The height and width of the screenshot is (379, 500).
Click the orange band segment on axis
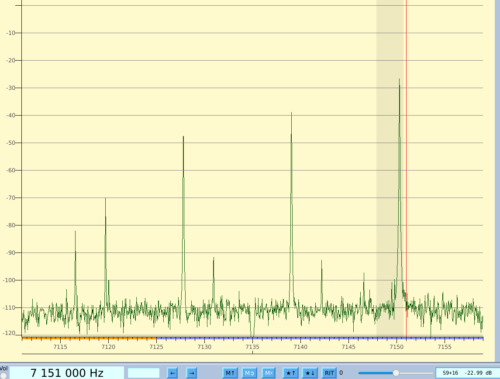(x=89, y=338)
